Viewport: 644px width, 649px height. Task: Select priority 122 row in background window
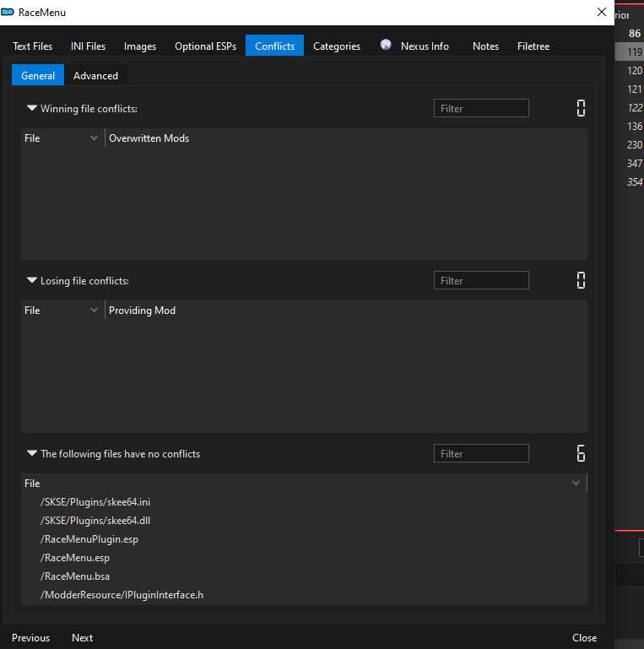coord(630,108)
